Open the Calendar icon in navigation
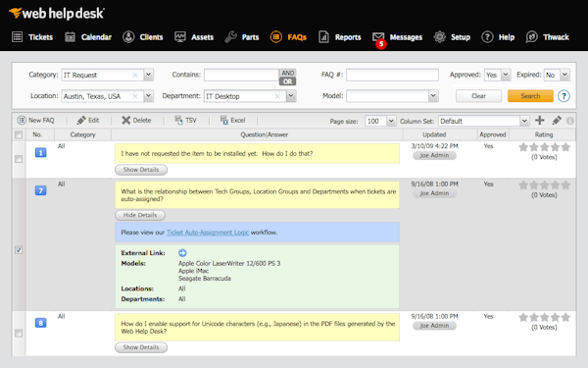 coord(71,37)
